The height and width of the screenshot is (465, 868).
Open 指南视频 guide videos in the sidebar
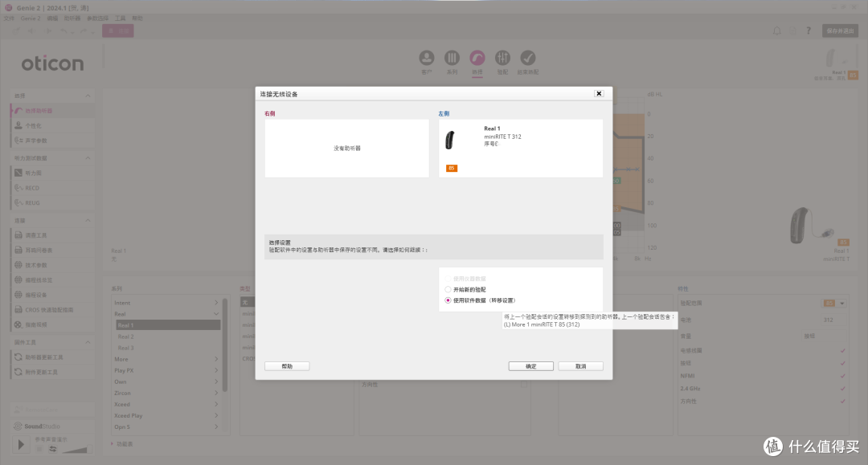tap(52, 324)
